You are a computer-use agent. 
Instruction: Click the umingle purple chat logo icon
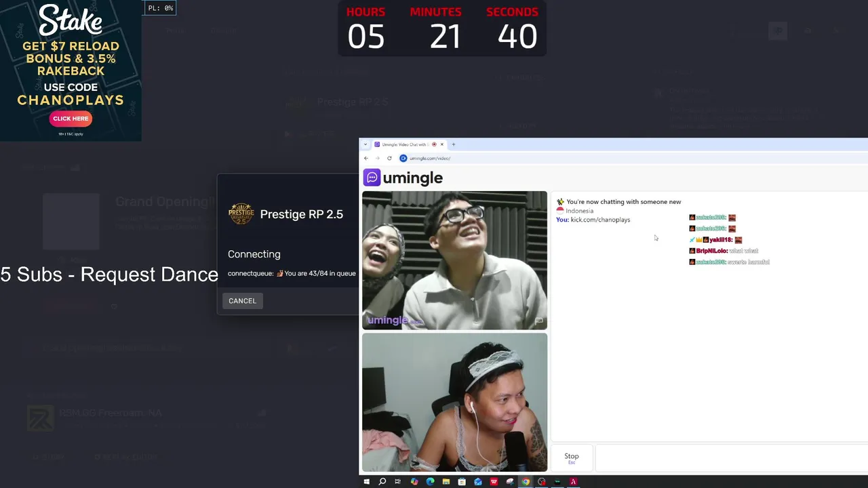[372, 178]
